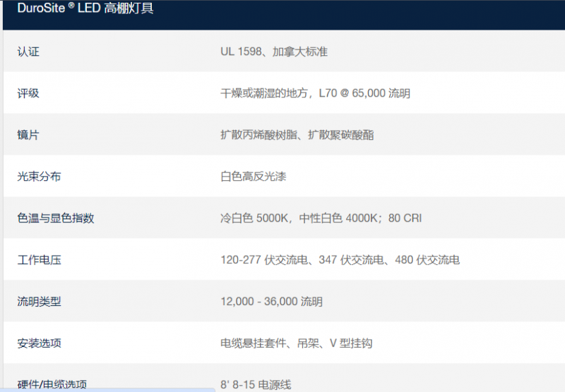Click the value UL 1598、加拿大标准
The image size is (565, 392).
(x=274, y=52)
